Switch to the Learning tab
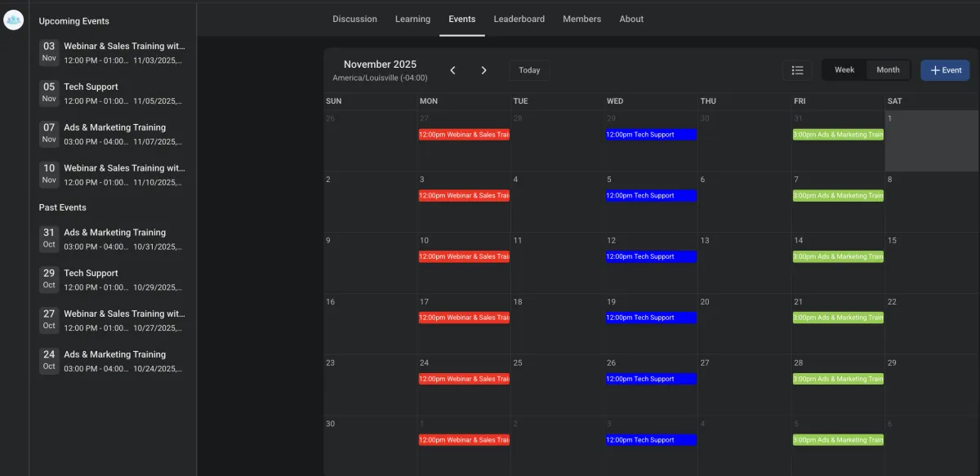Viewport: 980px width, 476px height. [x=412, y=19]
